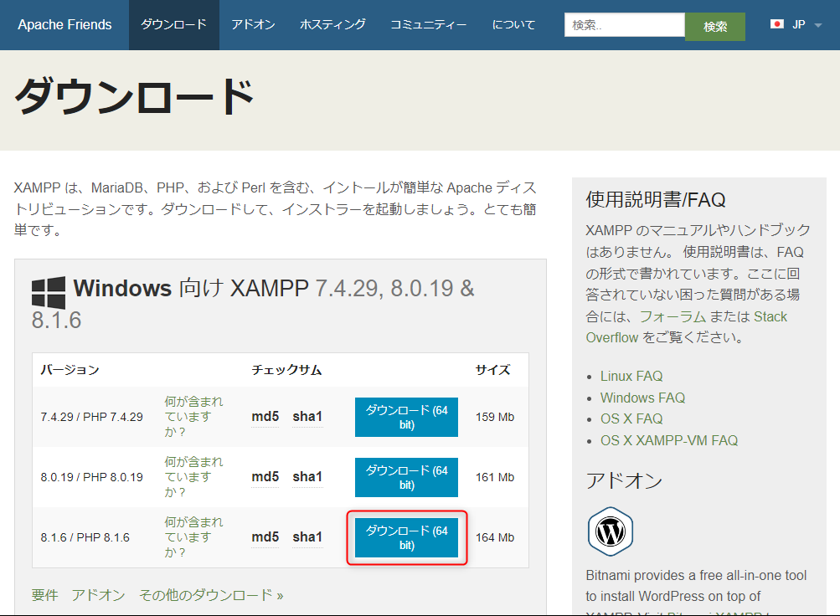Show md5 checksum for 8.0.19
The image size is (840, 616).
pos(265,477)
